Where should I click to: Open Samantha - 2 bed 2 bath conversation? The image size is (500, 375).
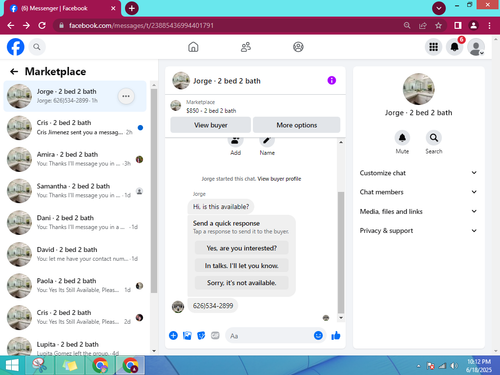(x=75, y=191)
